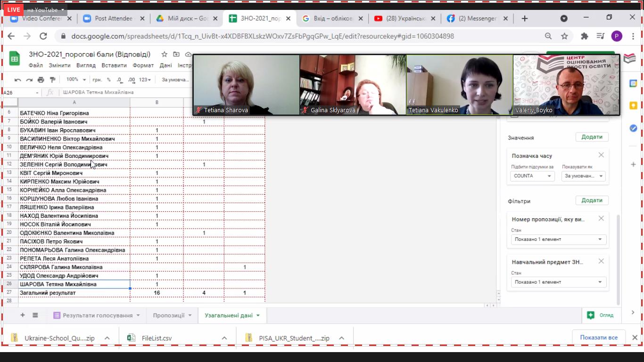Open the COUNTA summarize-by dropdown
Viewport: 644px width, 362px height.
pos(532,176)
